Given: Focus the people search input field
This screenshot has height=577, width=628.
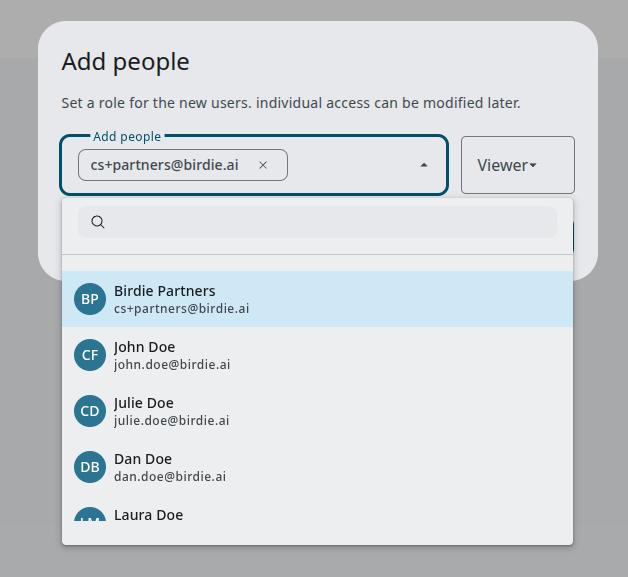Looking at the screenshot, I should click(x=330, y=222).
